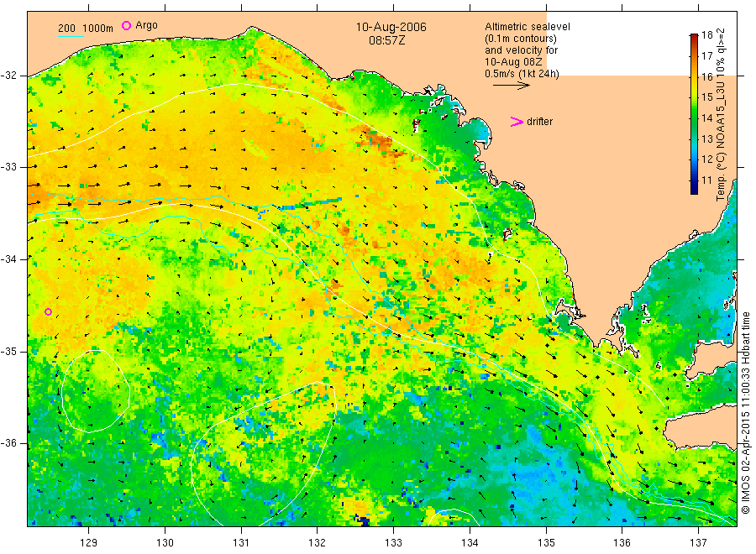Click the latitude label -36

tap(8, 443)
